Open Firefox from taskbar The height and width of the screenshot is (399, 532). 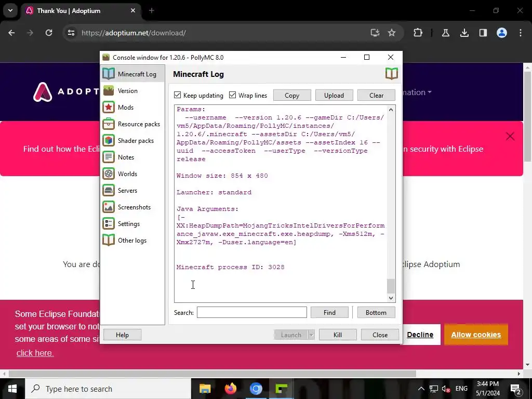(x=231, y=389)
